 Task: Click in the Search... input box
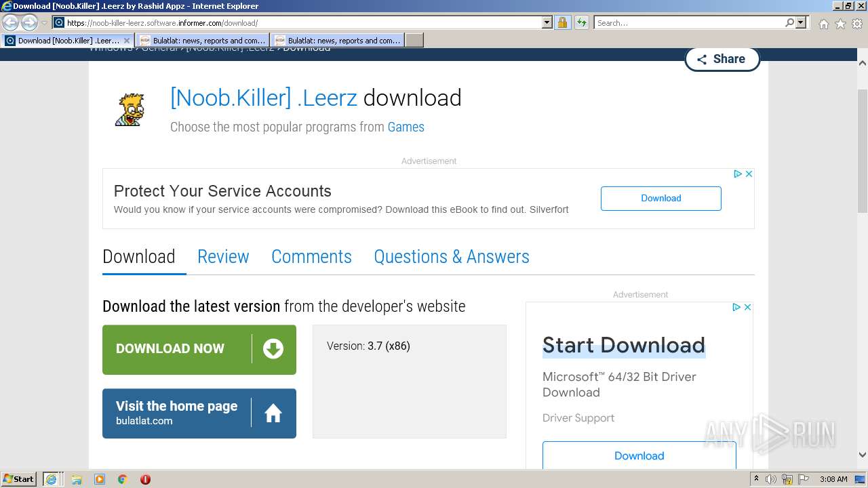click(689, 23)
